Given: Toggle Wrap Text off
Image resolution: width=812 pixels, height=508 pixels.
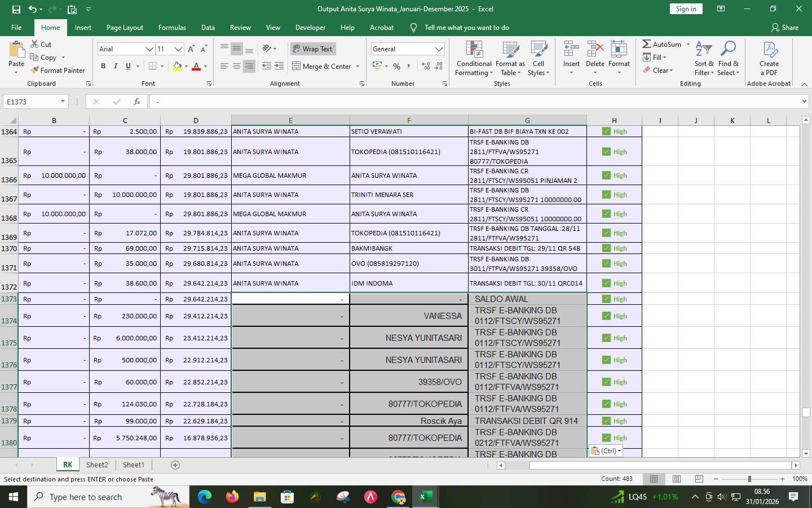Looking at the screenshot, I should coord(312,49).
